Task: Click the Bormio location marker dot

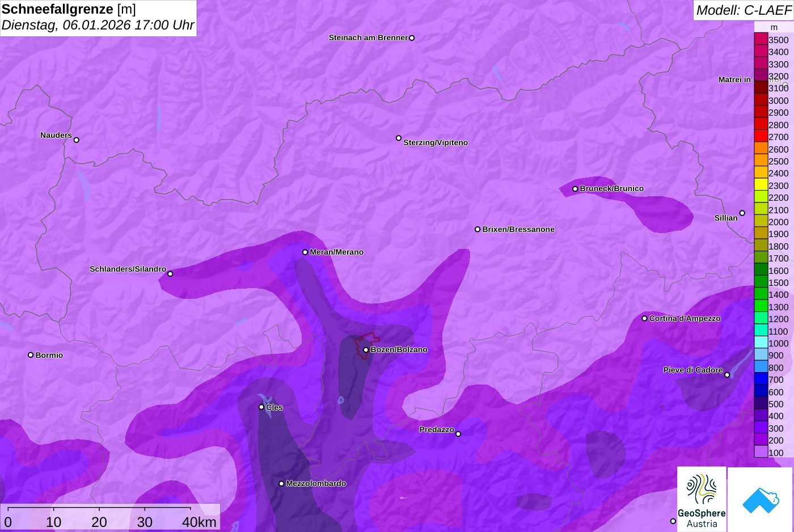Action: pyautogui.click(x=31, y=355)
